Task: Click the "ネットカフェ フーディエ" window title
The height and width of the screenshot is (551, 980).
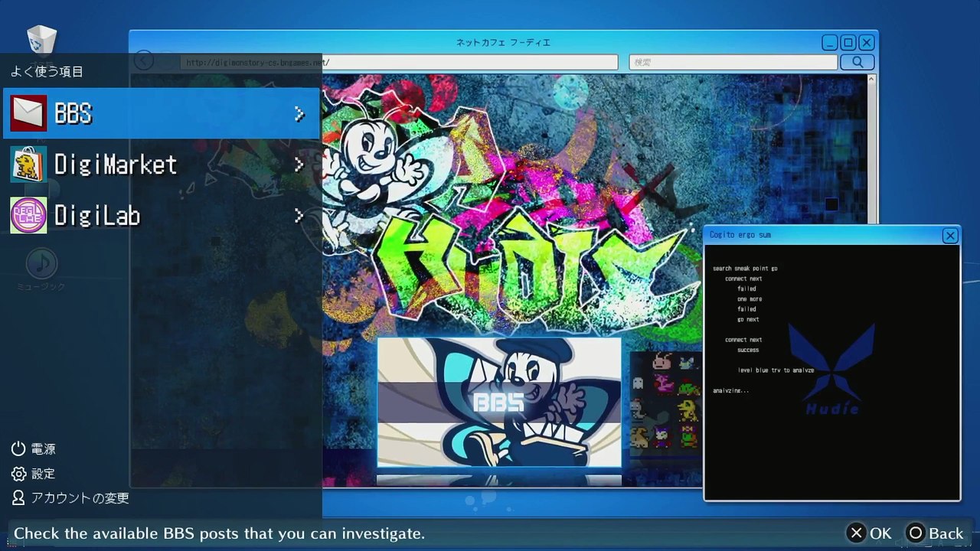Action: pos(503,43)
